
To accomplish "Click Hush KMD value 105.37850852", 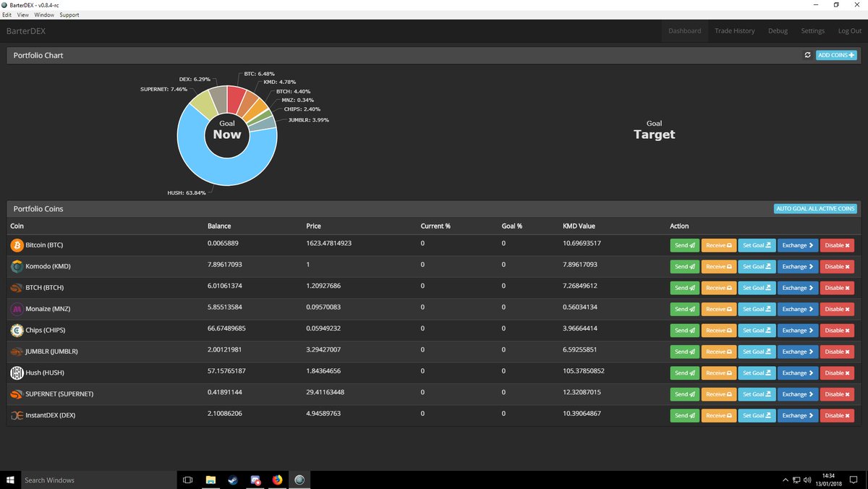I will click(x=583, y=371).
